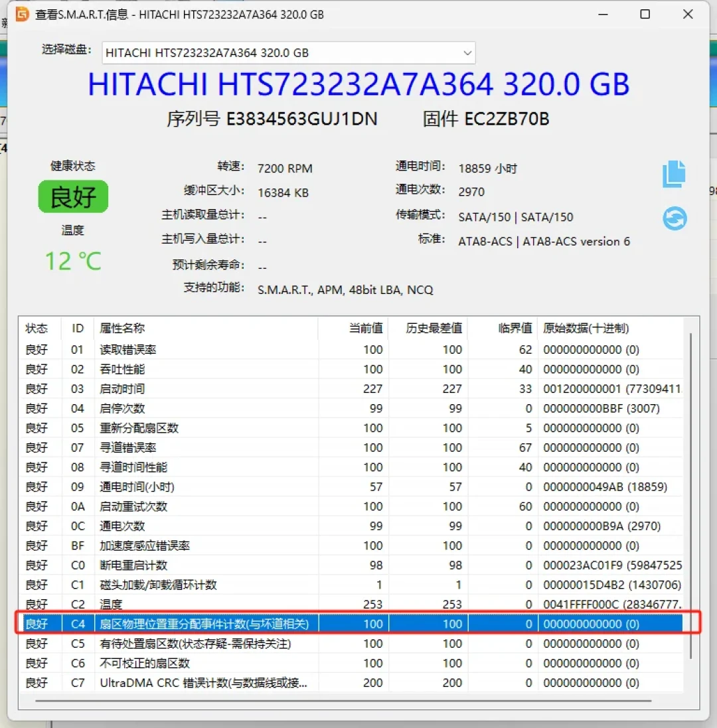Image resolution: width=717 pixels, height=728 pixels.
Task: Select the 启动重试次数 row
Action: 351,506
